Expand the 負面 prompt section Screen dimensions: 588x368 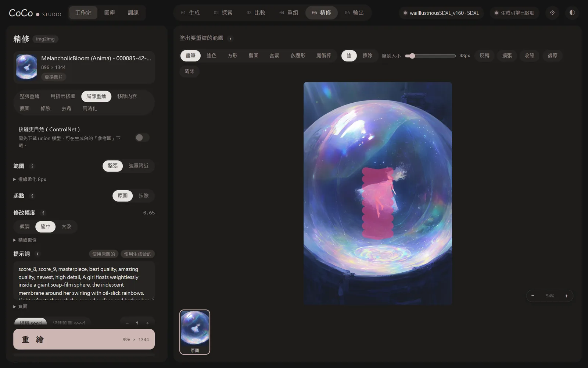[20, 307]
